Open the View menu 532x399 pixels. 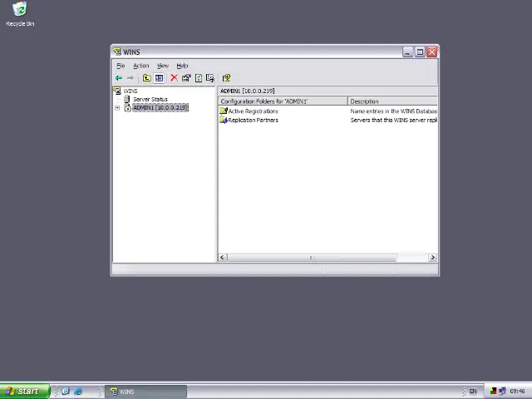point(163,66)
